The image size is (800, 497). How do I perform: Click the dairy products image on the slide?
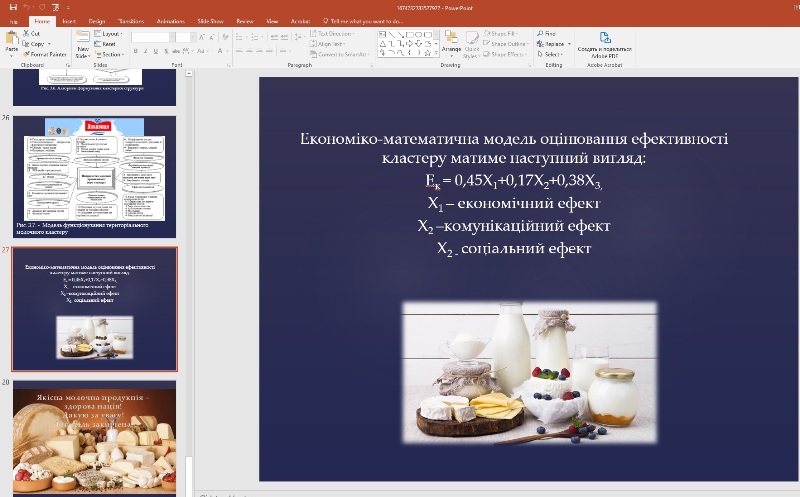coord(530,372)
